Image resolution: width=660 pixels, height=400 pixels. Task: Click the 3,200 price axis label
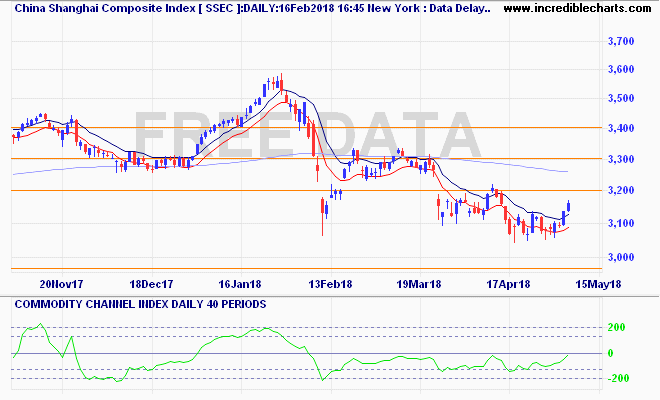(x=621, y=190)
